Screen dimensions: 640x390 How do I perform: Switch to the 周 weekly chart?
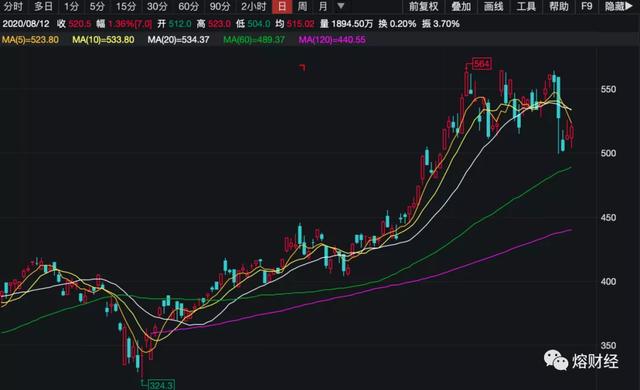pos(302,7)
